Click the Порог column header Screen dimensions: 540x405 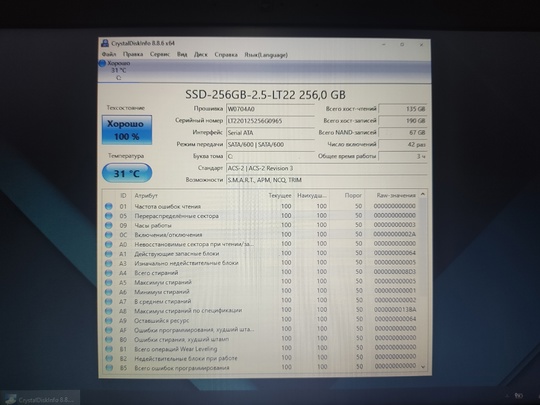[353, 195]
